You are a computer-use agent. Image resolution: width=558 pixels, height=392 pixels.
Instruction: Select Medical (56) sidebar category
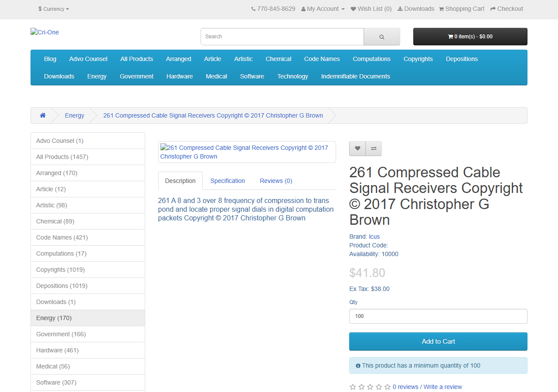point(88,366)
